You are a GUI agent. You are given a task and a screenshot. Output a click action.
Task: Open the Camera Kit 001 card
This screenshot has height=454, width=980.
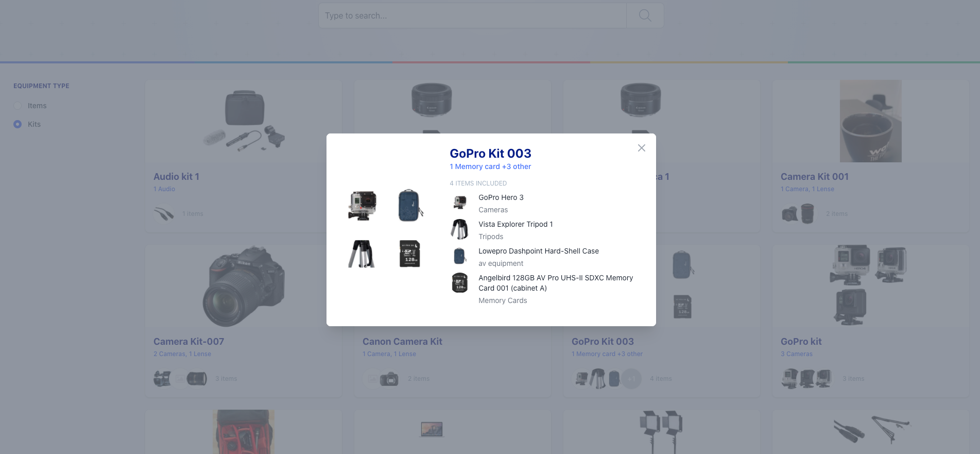(870, 156)
